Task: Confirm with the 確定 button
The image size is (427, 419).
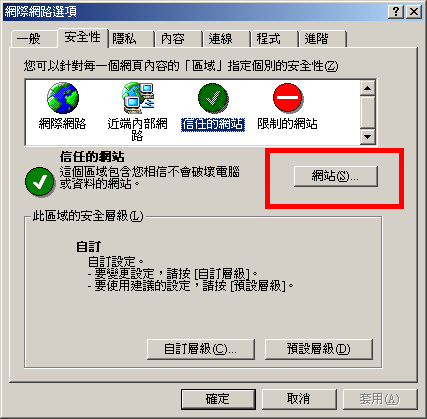Action: coord(218,399)
